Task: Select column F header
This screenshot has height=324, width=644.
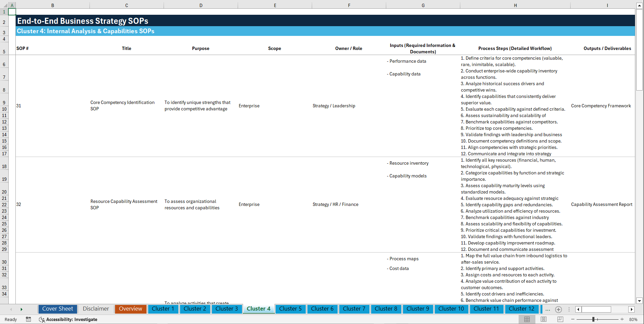Action: tap(349, 5)
